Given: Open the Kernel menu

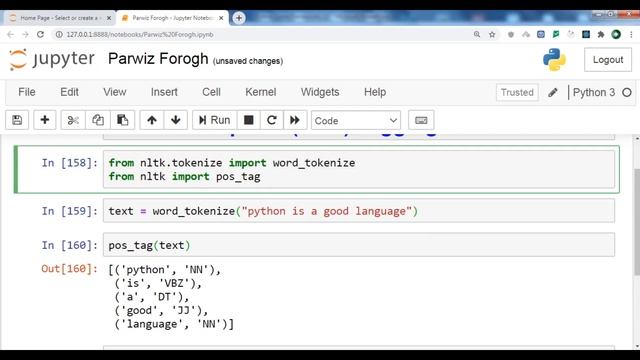Looking at the screenshot, I should 261,92.
